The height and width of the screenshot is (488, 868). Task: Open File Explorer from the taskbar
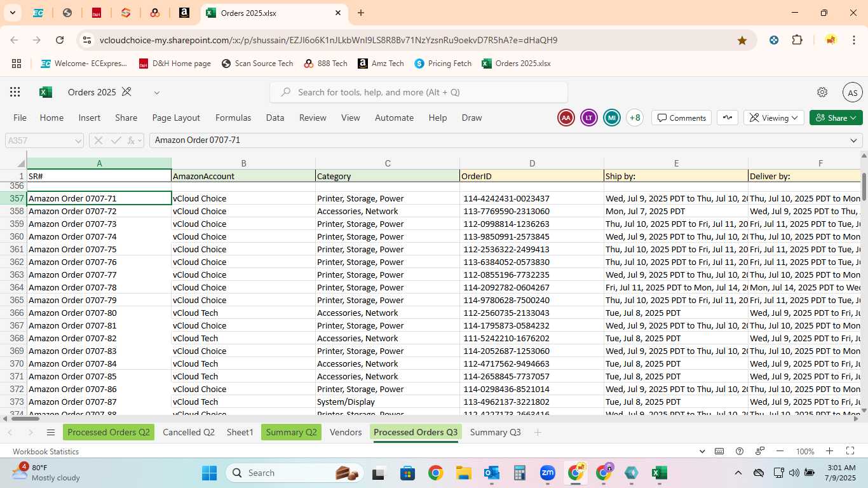point(463,473)
